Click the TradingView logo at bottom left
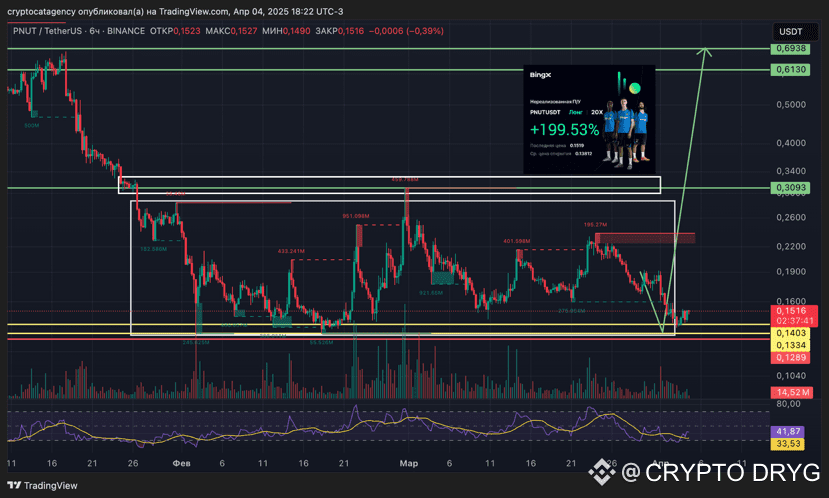 [x=42, y=485]
